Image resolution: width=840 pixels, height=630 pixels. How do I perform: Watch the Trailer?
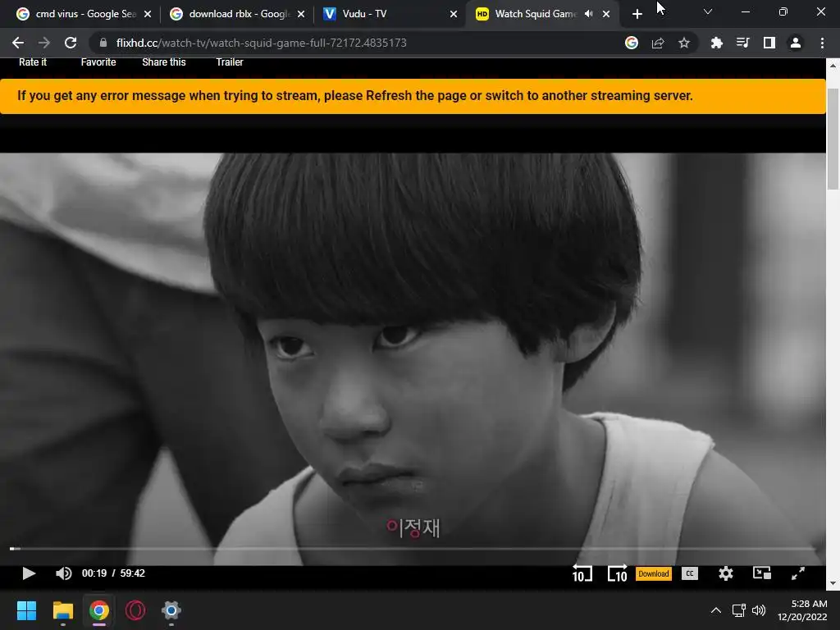(x=230, y=62)
